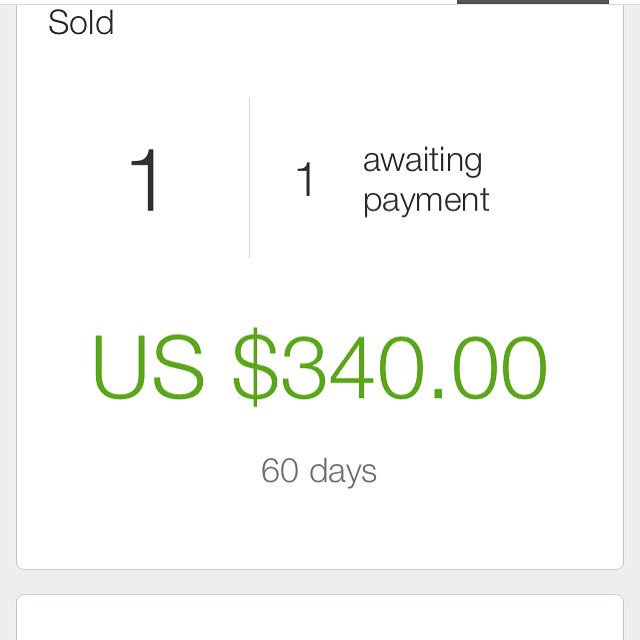Image resolution: width=640 pixels, height=640 pixels.
Task: Tap the green dollar sign symbol
Action: coord(255,367)
